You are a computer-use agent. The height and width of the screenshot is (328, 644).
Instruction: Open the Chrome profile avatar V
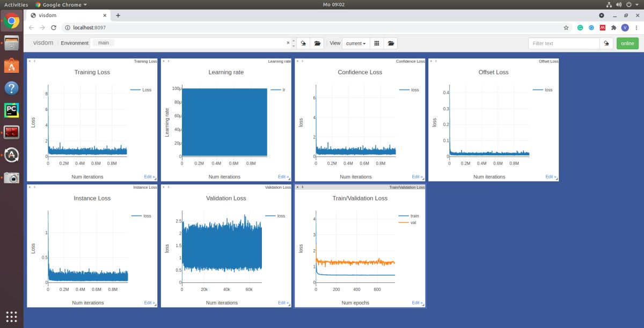click(x=625, y=27)
